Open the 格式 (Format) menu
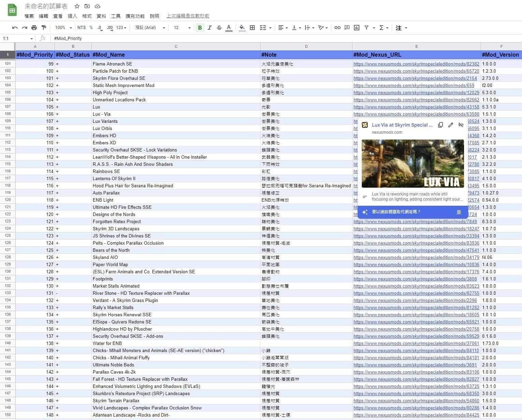This screenshot has height=420, width=522. coord(87,16)
